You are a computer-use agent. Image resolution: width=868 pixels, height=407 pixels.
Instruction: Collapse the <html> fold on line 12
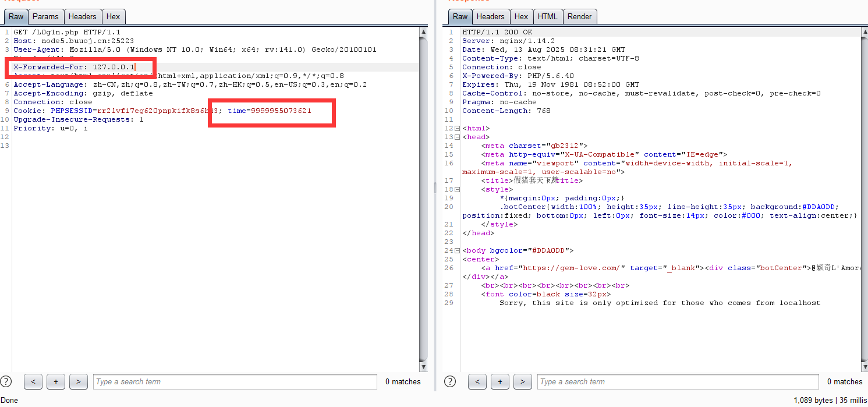457,128
